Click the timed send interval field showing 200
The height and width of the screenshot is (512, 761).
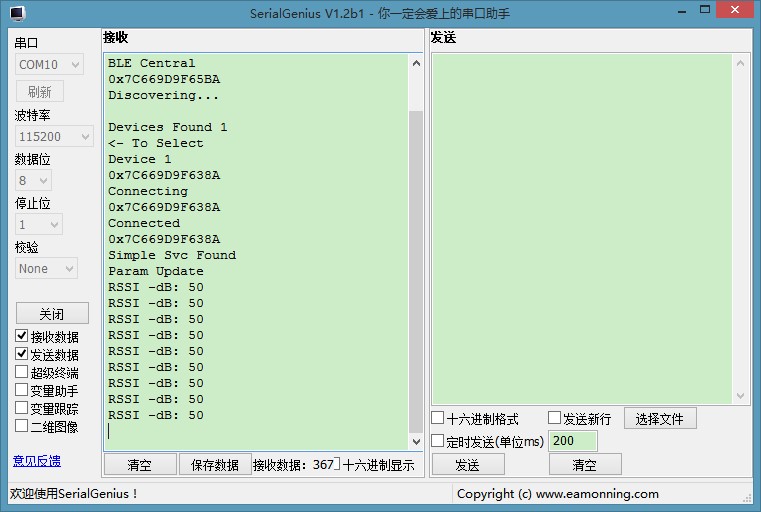pos(573,441)
